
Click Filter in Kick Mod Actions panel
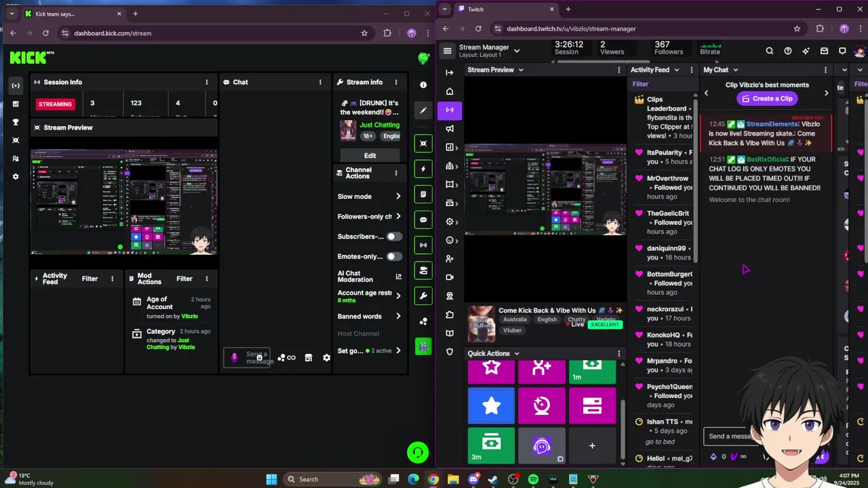(184, 279)
